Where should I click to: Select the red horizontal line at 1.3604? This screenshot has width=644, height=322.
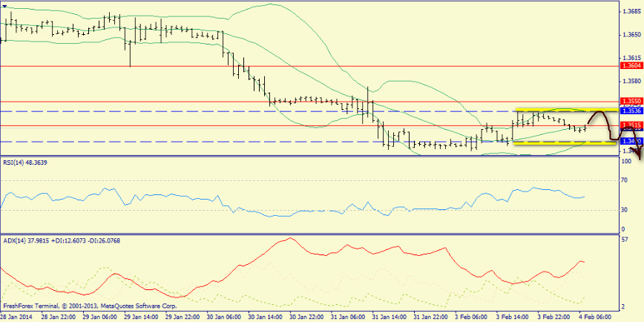[x=309, y=66]
